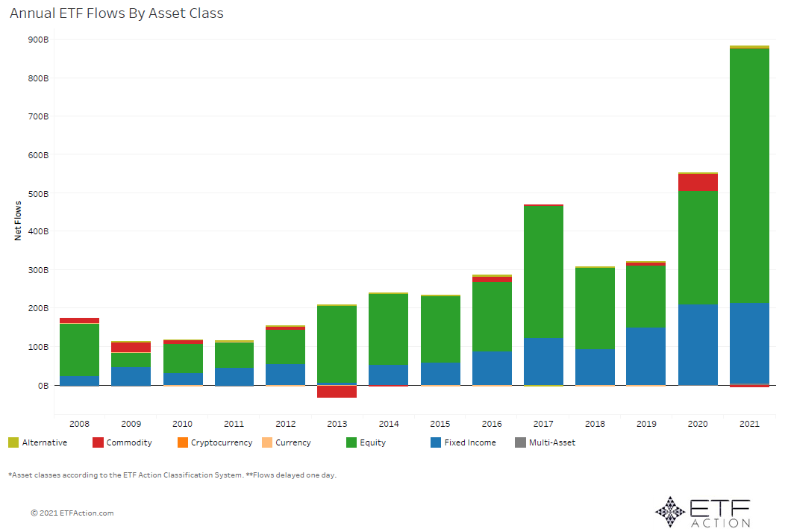This screenshot has height=532, width=788.
Task: Click the 2015 x-axis year label
Action: click(440, 424)
